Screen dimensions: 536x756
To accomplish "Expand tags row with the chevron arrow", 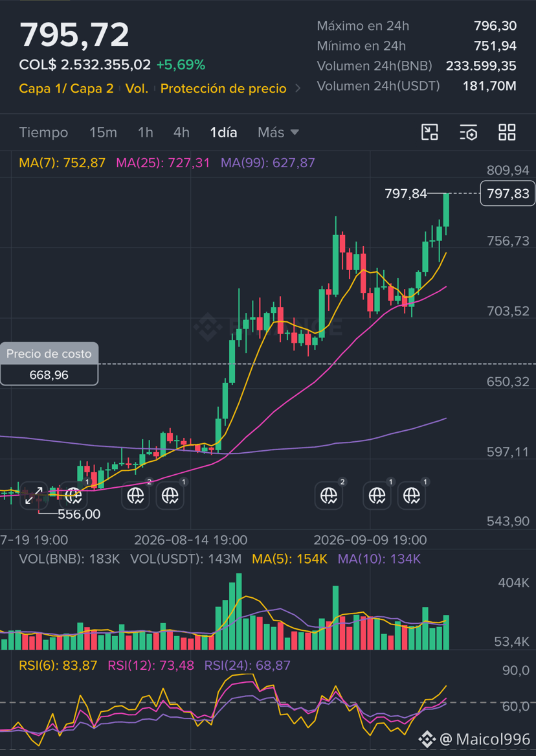I will pyautogui.click(x=298, y=89).
